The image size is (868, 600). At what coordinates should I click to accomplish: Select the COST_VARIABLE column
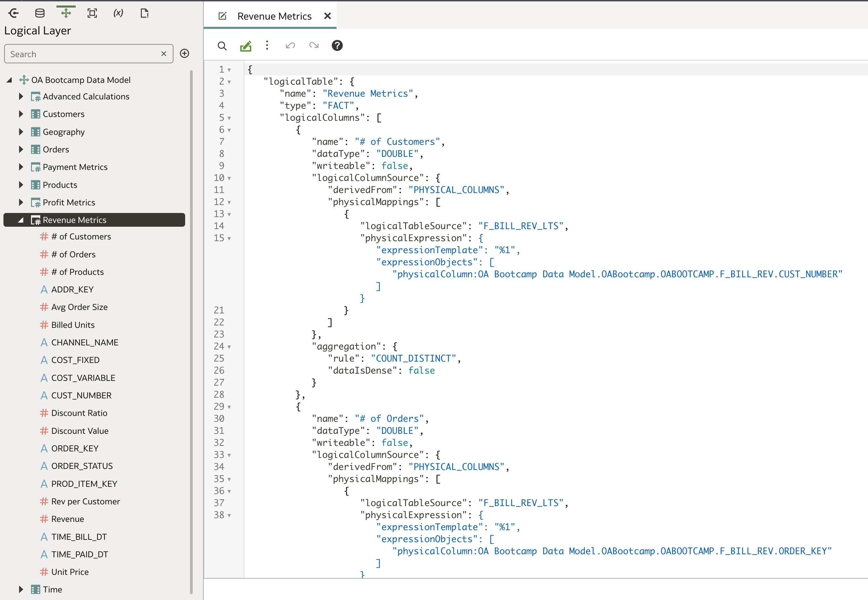tap(83, 377)
